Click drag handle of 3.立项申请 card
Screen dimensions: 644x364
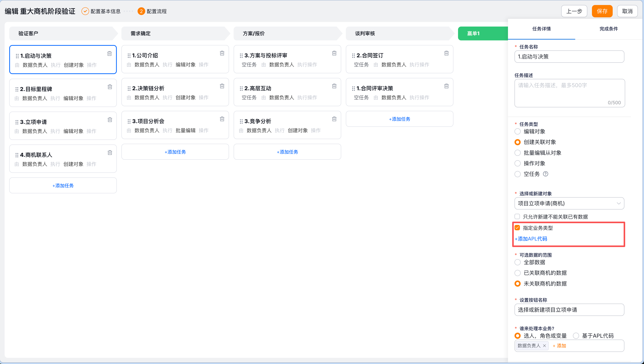[17, 122]
